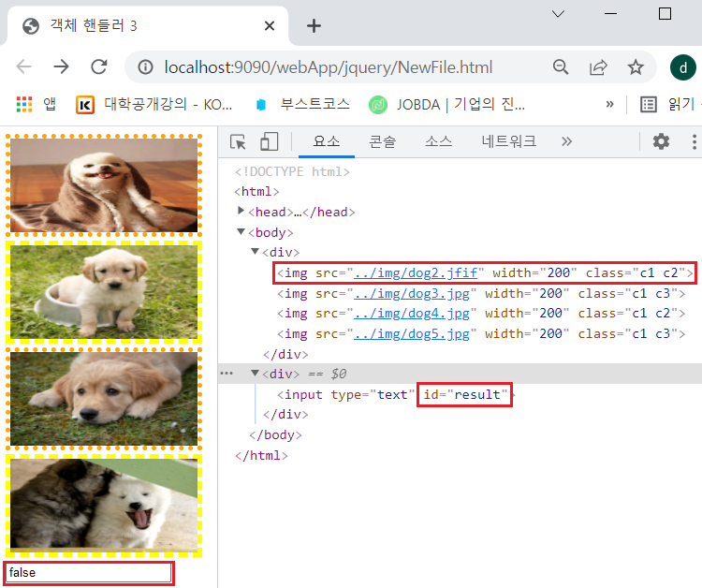Image resolution: width=702 pixels, height=588 pixels.
Task: Click the lying golden puppy image
Action: click(104, 399)
